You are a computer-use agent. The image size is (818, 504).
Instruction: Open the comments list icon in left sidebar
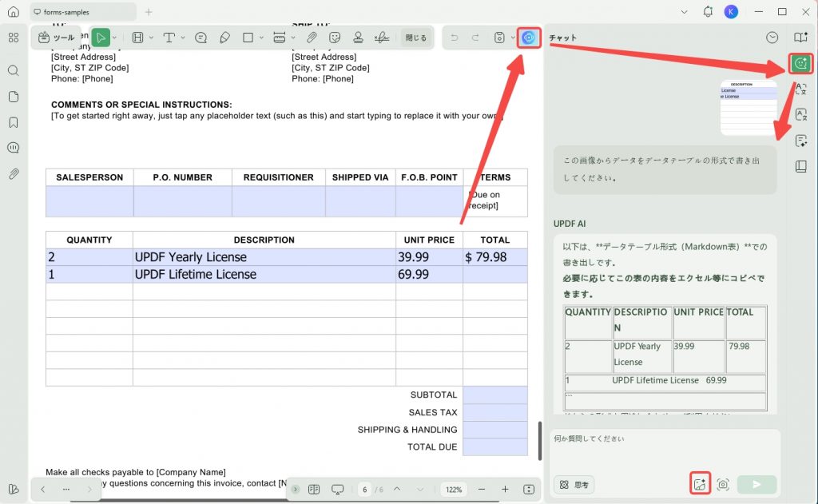14,148
